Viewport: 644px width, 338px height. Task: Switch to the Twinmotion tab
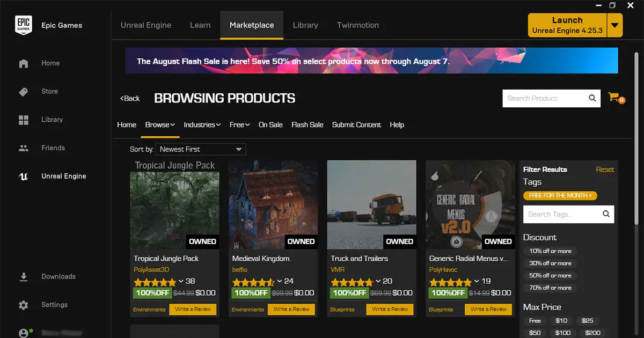(x=358, y=25)
